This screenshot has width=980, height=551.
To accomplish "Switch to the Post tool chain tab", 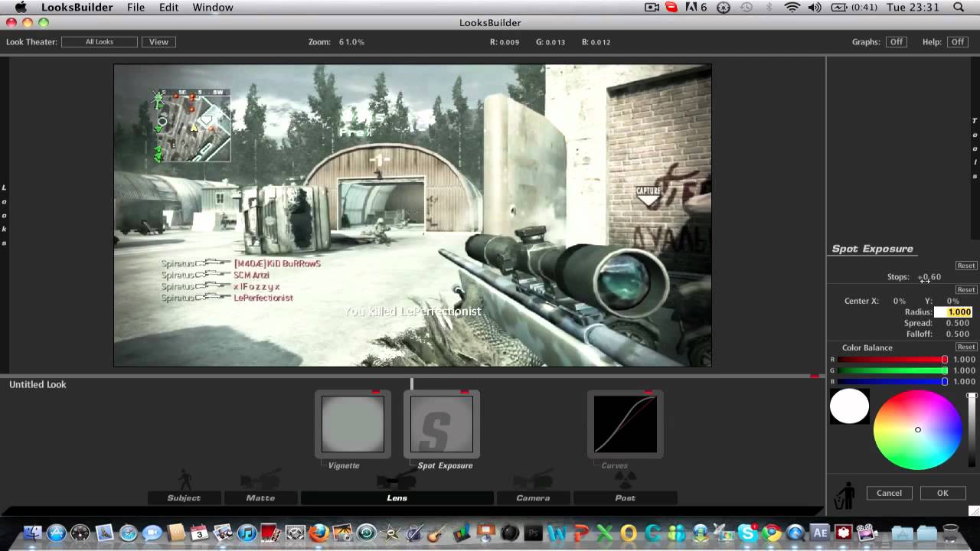I will point(625,497).
